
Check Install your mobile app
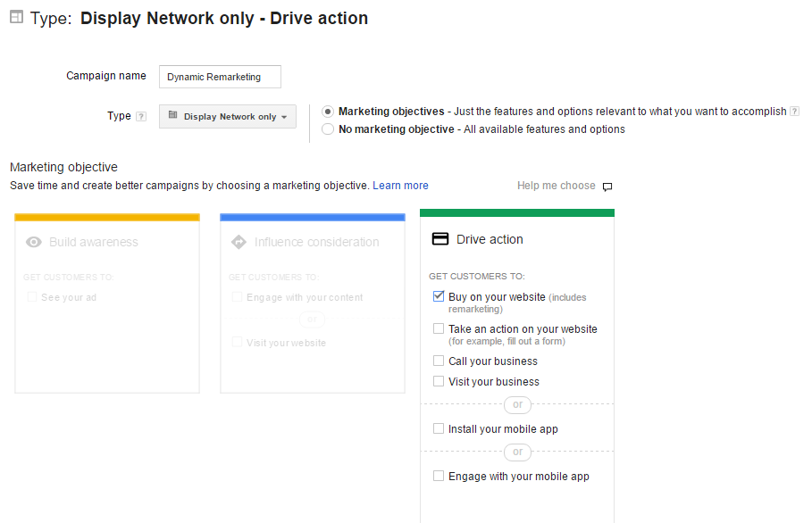pos(439,428)
